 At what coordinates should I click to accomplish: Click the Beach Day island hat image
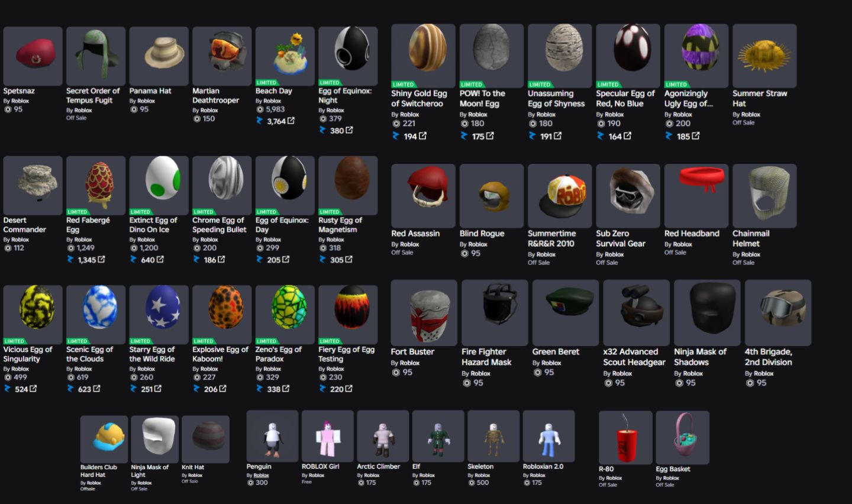pos(285,56)
